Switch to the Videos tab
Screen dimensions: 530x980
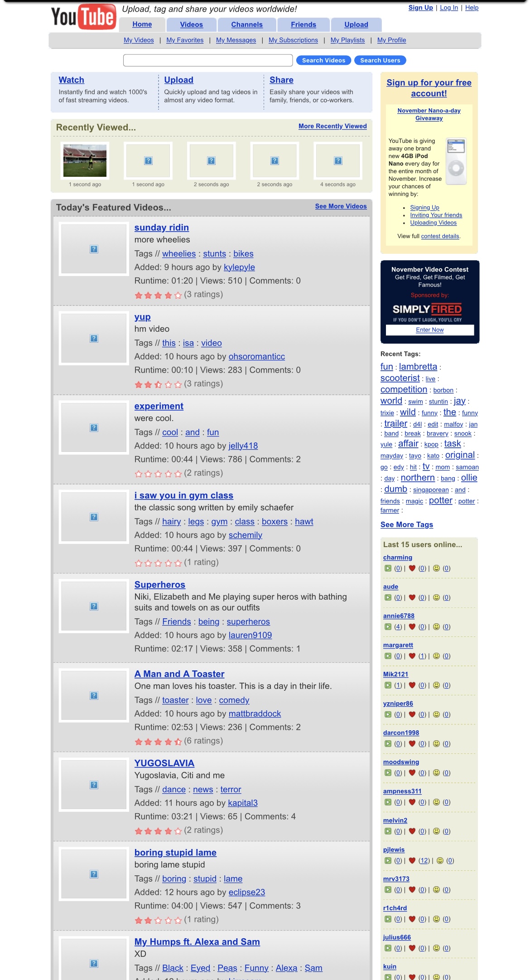coord(192,24)
